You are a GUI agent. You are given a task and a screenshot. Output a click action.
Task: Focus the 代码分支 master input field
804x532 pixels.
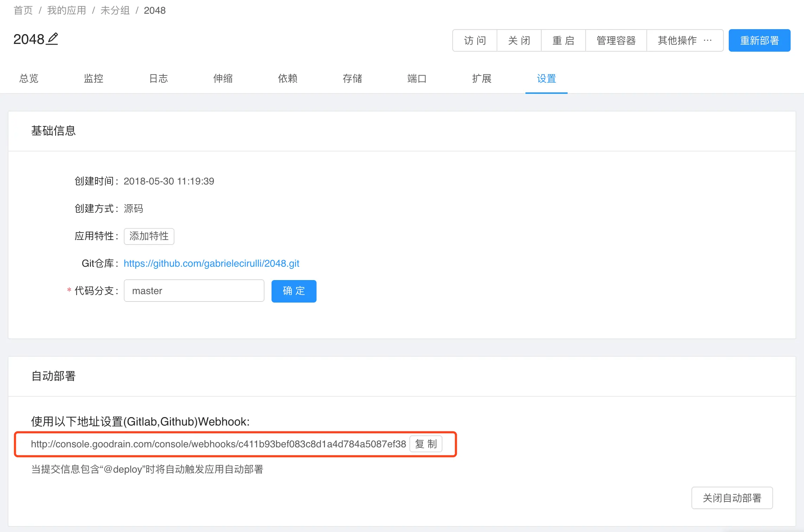pyautogui.click(x=194, y=291)
